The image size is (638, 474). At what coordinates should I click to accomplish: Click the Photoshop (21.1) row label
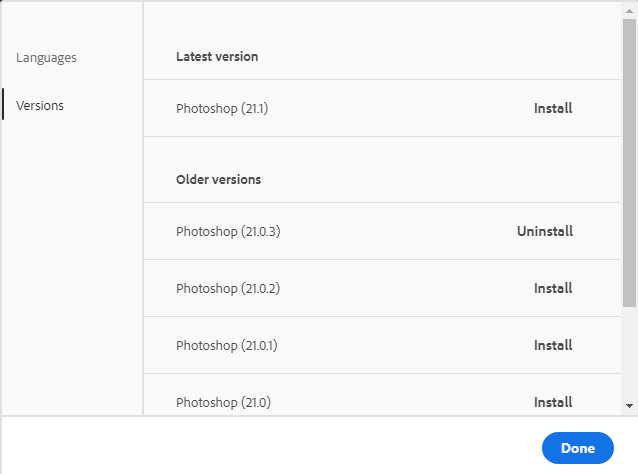222,108
